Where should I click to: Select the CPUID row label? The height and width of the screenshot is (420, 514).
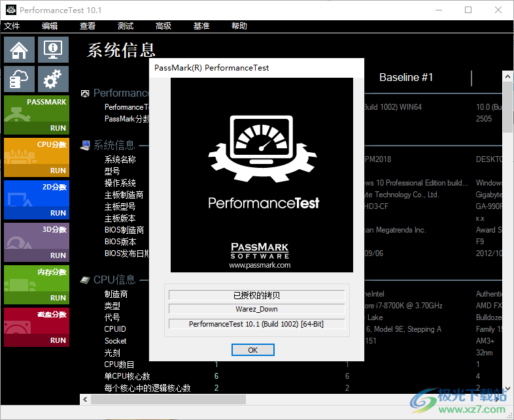tap(115, 329)
